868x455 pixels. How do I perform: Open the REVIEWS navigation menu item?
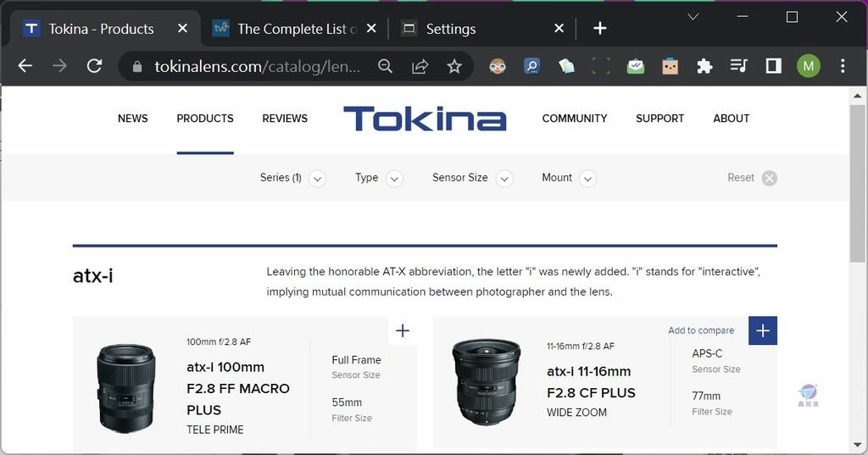coord(285,119)
